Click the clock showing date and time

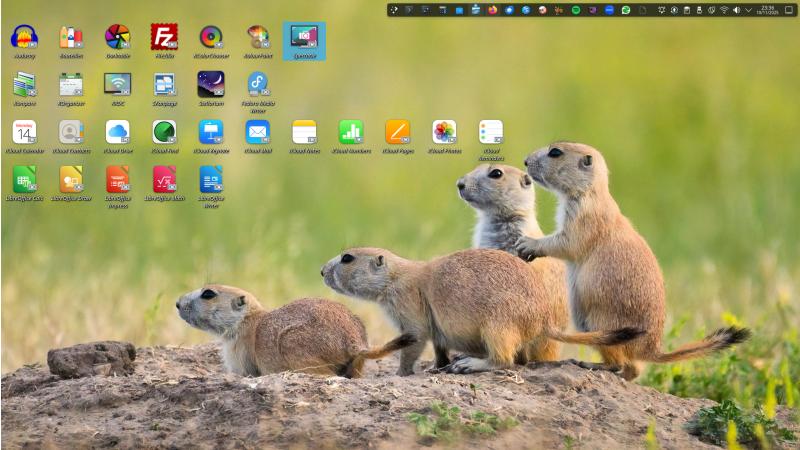[767, 10]
